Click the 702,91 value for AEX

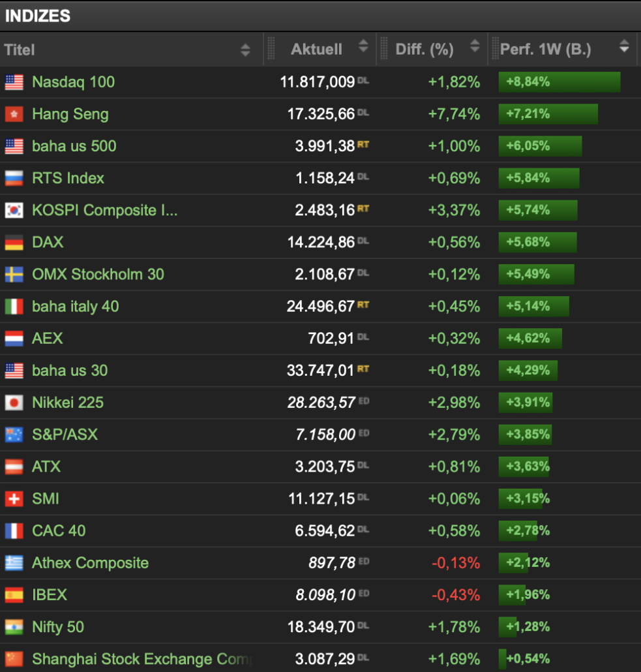331,339
